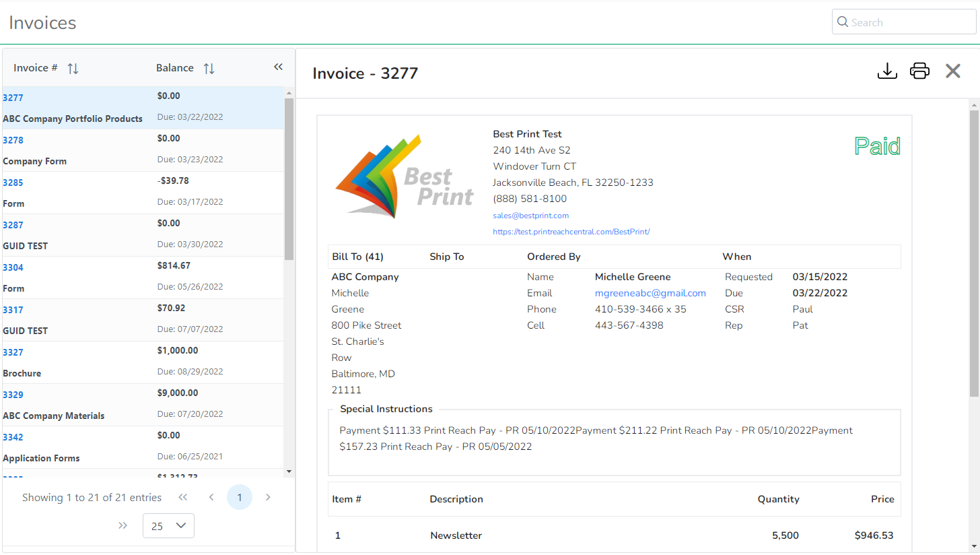The image size is (980, 555).
Task: Click the $70.92 balance value
Action: pos(171,308)
